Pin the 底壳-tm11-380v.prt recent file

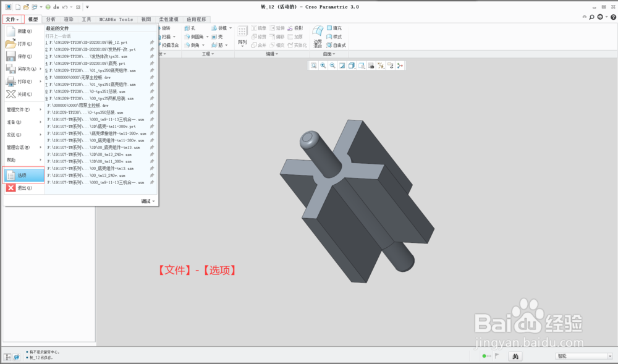pos(152,127)
